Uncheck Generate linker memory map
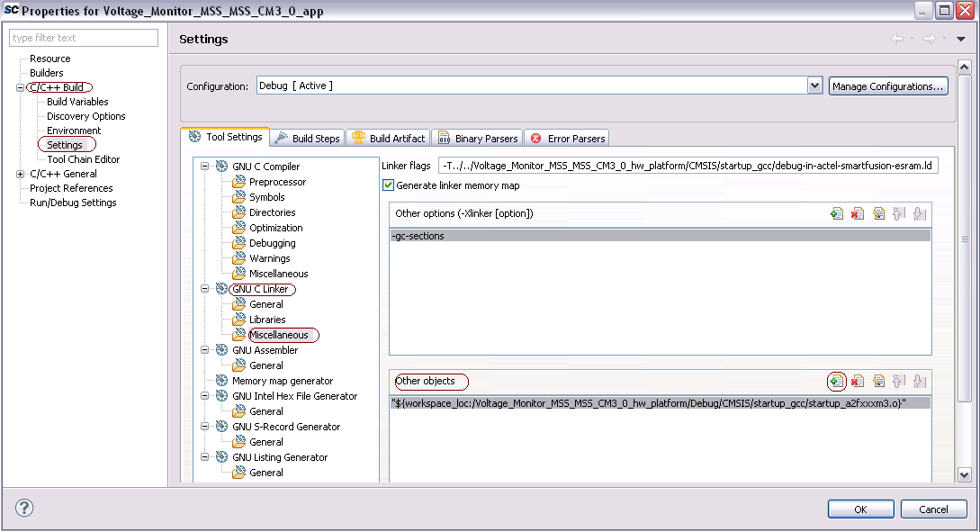Viewport: 980px width, 532px height. (x=388, y=185)
